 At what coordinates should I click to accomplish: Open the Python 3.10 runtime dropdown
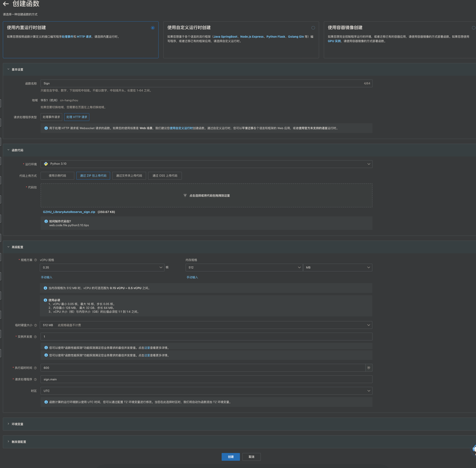point(206,164)
